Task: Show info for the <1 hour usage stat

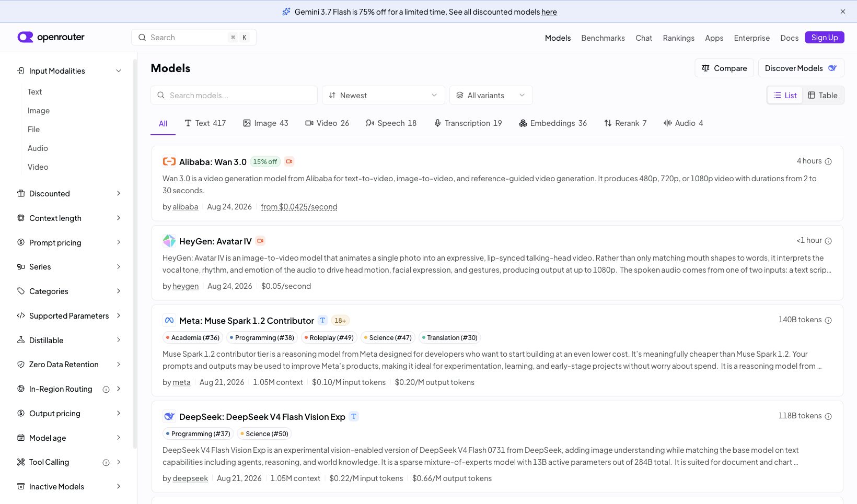Action: [828, 241]
